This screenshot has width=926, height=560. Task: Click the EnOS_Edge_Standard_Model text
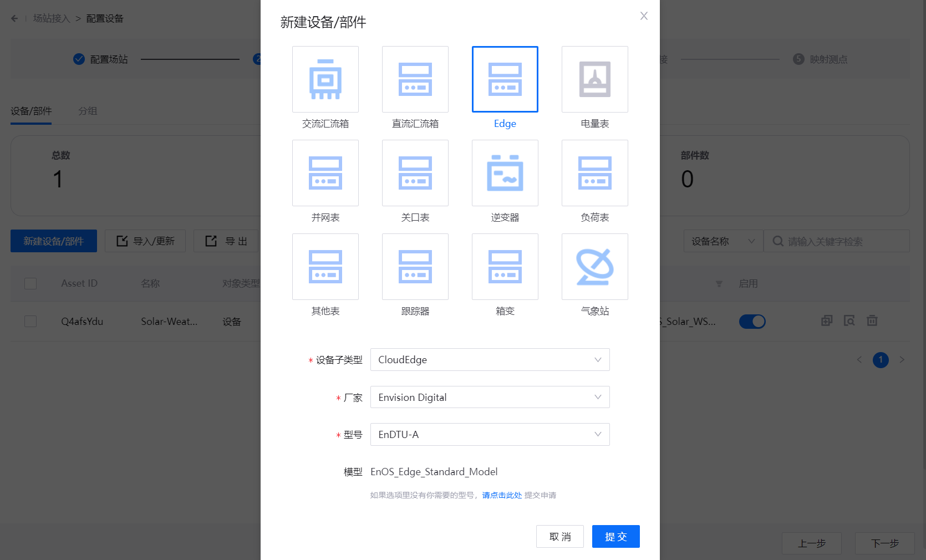[x=434, y=472]
